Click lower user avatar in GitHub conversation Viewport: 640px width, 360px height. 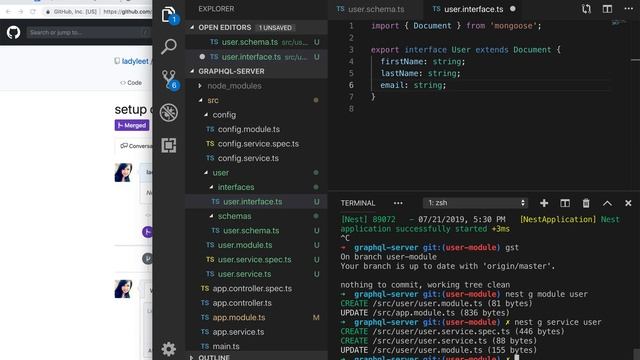coord(123,289)
